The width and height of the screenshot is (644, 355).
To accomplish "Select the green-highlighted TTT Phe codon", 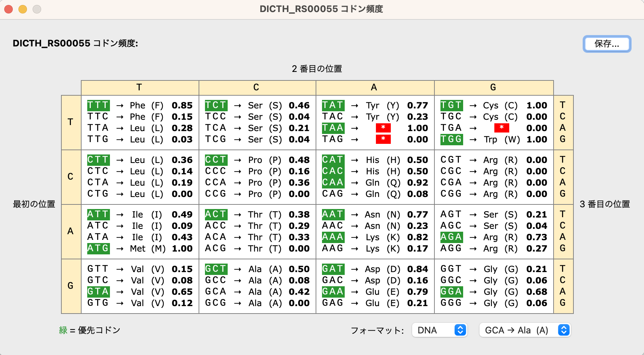I will (98, 105).
